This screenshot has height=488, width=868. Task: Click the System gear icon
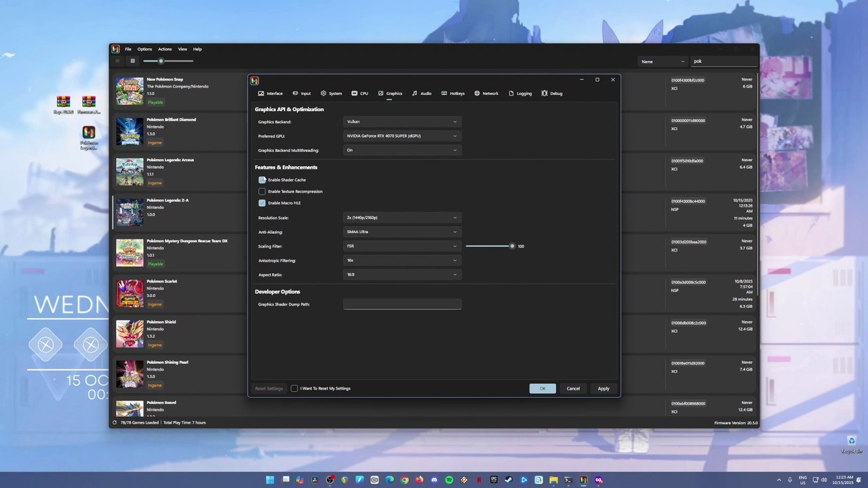pyautogui.click(x=323, y=94)
